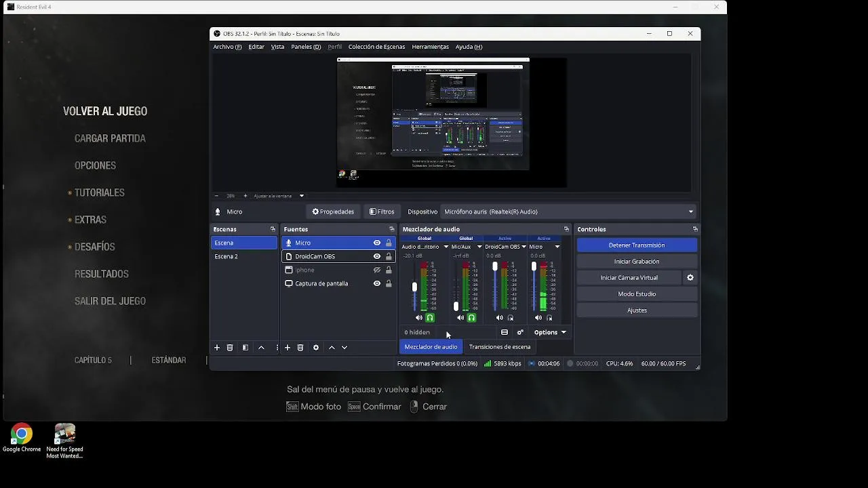Mute the DroidCam OBS mixer channel speaker icon
The height and width of the screenshot is (488, 868).
tap(500, 318)
